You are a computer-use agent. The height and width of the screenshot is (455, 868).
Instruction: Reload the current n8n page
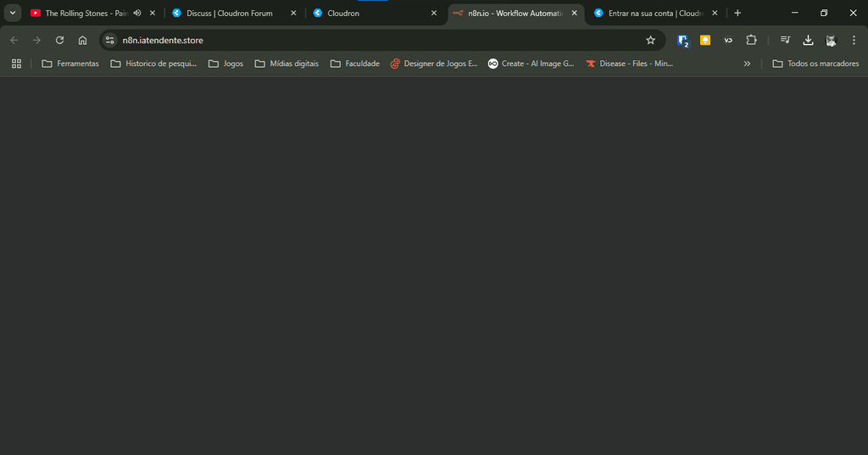tap(59, 40)
